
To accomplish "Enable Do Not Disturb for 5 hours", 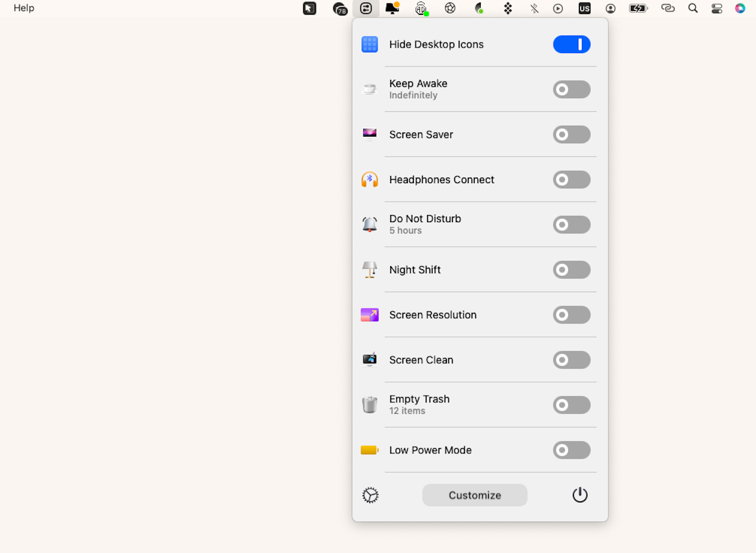I will (571, 225).
